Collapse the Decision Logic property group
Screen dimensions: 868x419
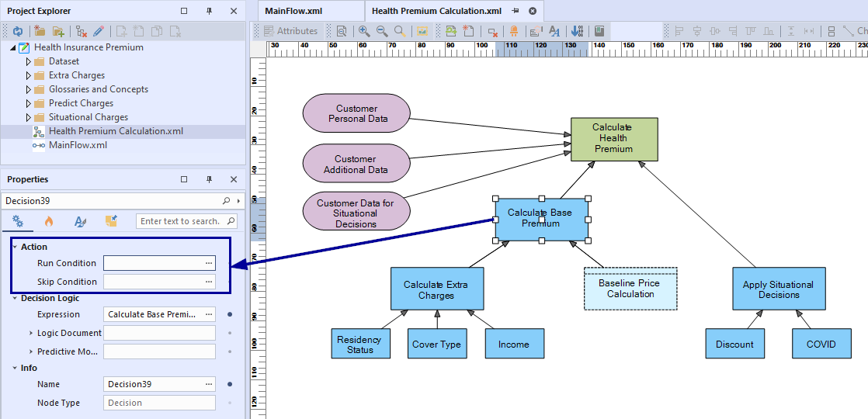pyautogui.click(x=15, y=298)
